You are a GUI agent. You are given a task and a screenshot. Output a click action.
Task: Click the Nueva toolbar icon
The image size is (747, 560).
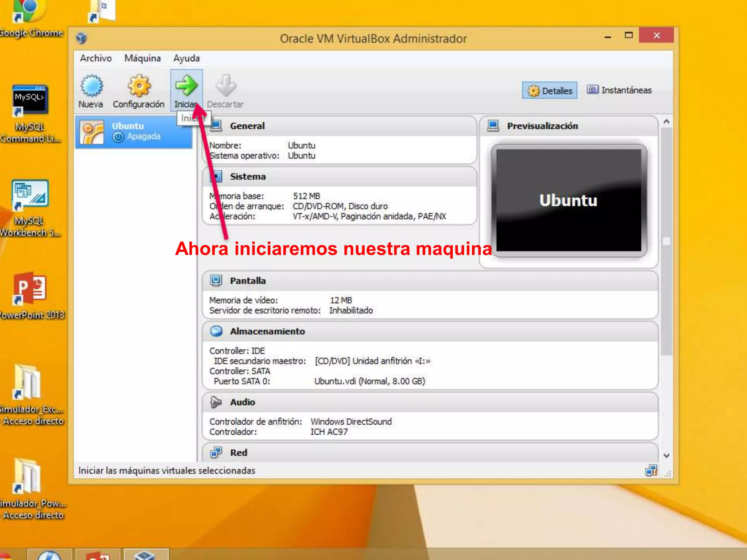tap(91, 86)
